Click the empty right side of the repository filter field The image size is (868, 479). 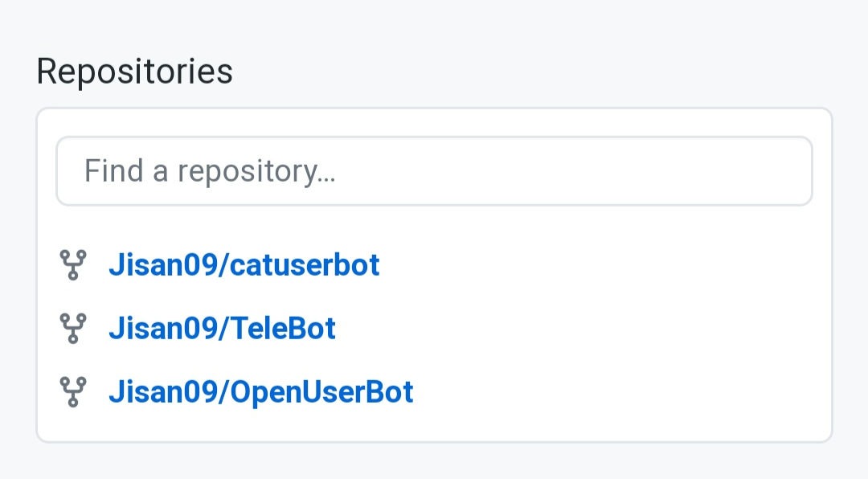pyautogui.click(x=683, y=171)
